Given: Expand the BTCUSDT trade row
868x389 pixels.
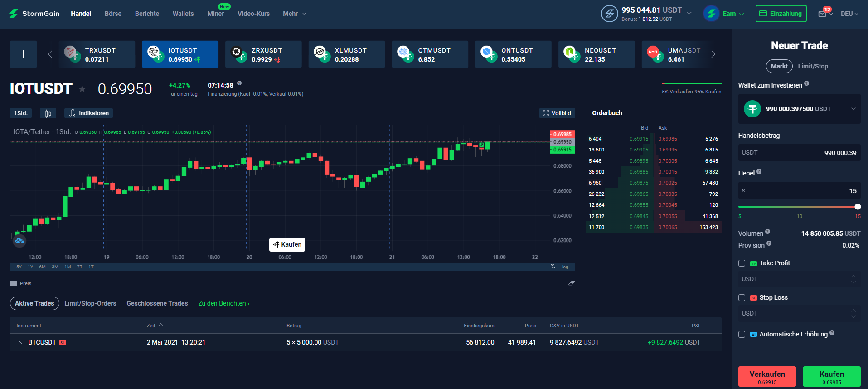Looking at the screenshot, I should click(20, 342).
